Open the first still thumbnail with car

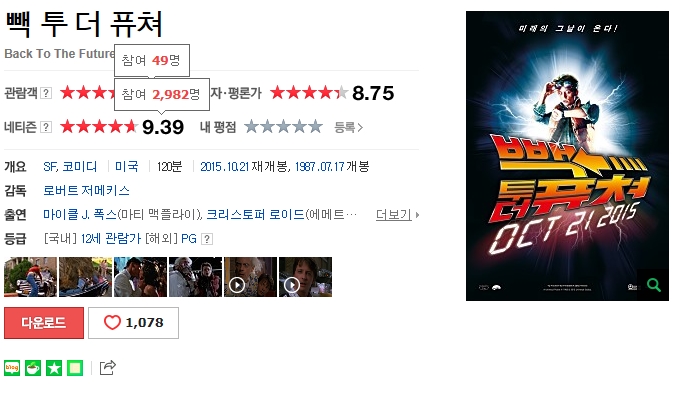tap(30, 277)
